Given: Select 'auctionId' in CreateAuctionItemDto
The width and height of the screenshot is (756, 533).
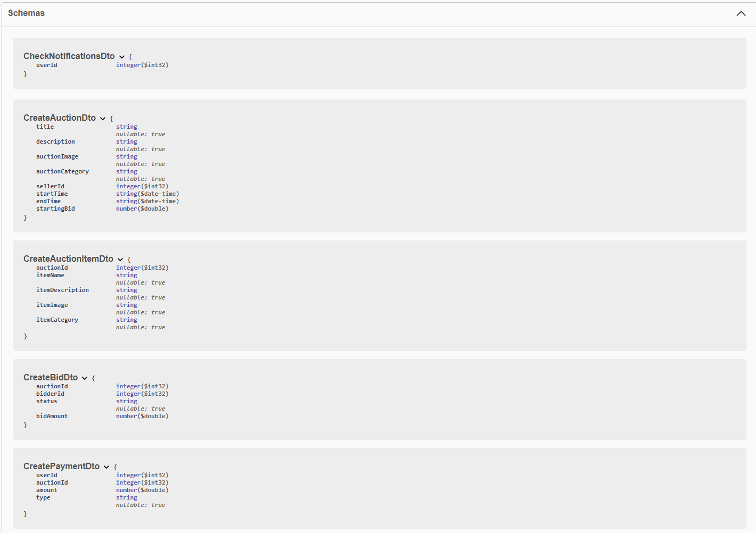Looking at the screenshot, I should pyautogui.click(x=52, y=268).
